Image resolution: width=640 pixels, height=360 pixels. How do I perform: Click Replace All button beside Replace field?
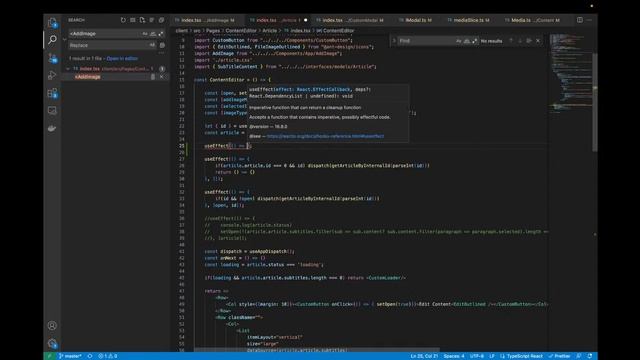tap(162, 45)
